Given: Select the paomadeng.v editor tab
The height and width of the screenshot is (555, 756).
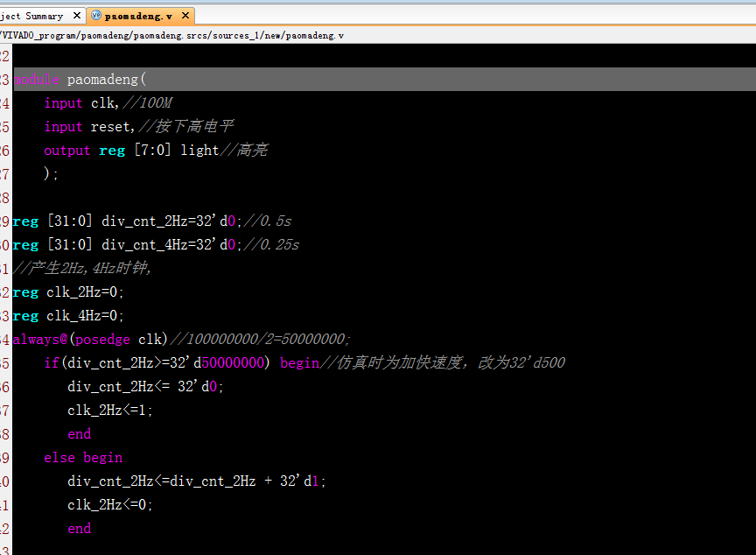Looking at the screenshot, I should (138, 16).
